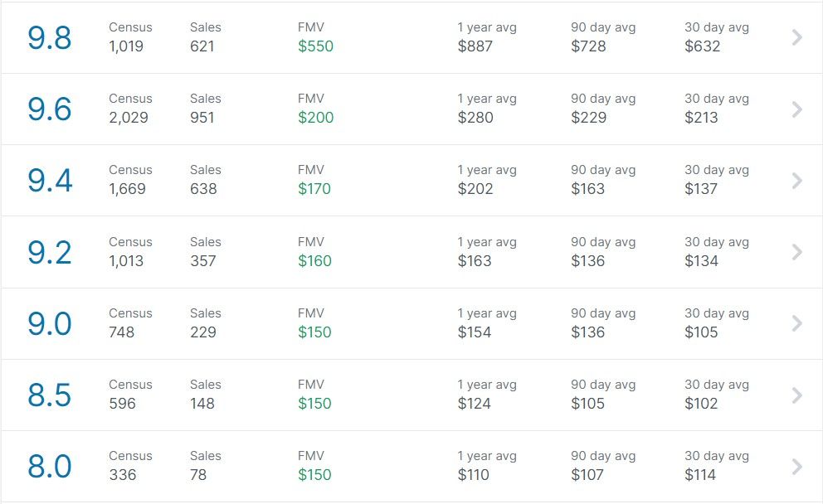Open the 9.4 grade link
823x504 pixels.
point(49,181)
